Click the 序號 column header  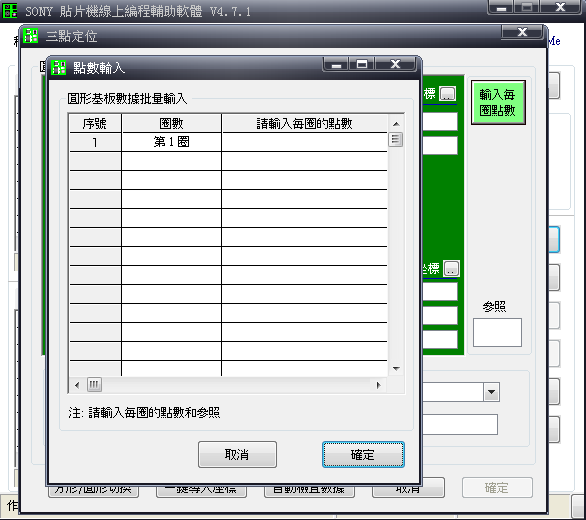(x=95, y=123)
